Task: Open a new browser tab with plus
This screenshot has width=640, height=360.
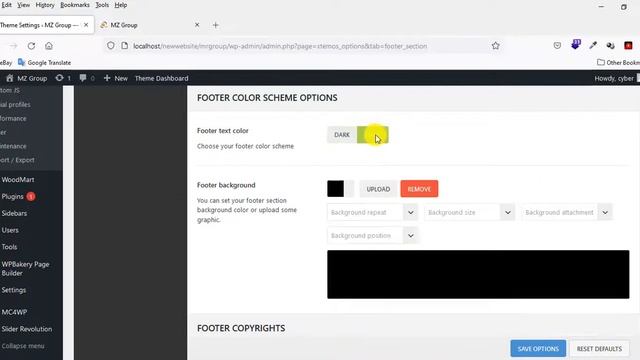Action: click(216, 25)
